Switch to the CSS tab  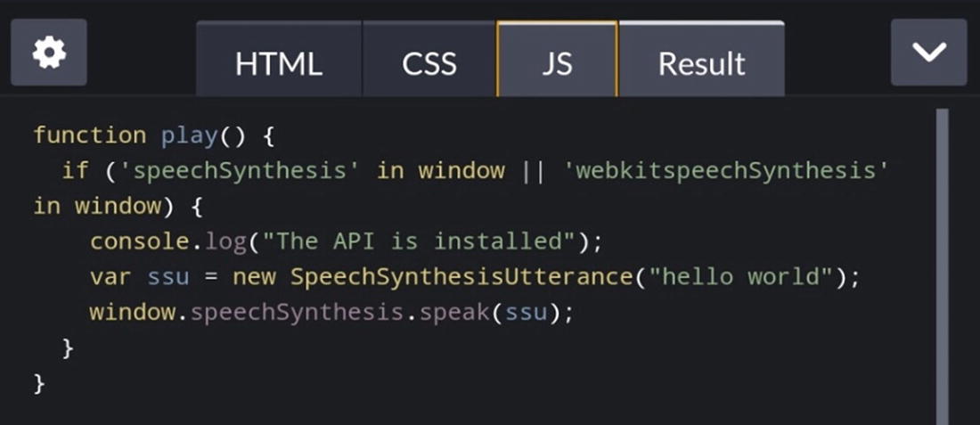(x=429, y=63)
